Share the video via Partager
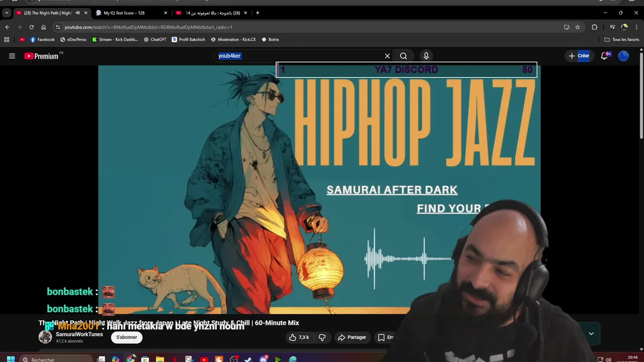Viewport: 644px width, 362px height. click(352, 337)
